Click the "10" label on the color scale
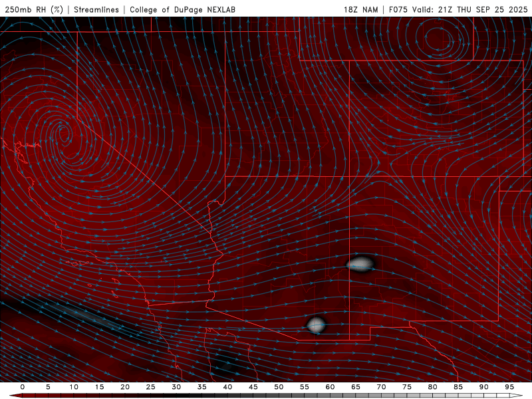The image size is (532, 399). click(x=74, y=387)
